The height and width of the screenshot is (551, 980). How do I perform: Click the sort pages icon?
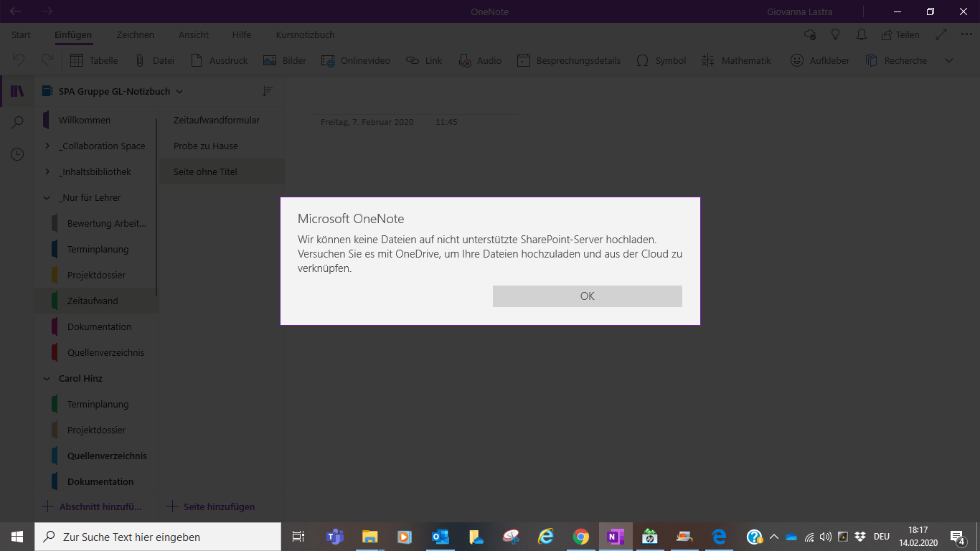tap(268, 91)
